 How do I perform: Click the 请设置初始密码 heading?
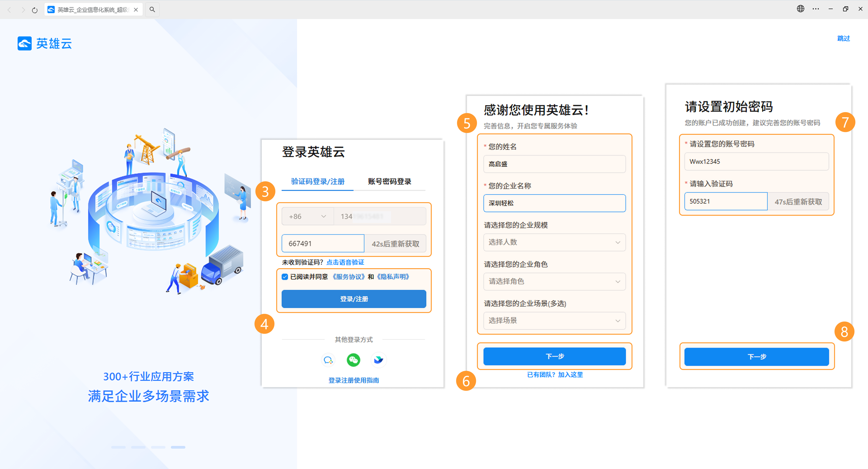(x=729, y=107)
